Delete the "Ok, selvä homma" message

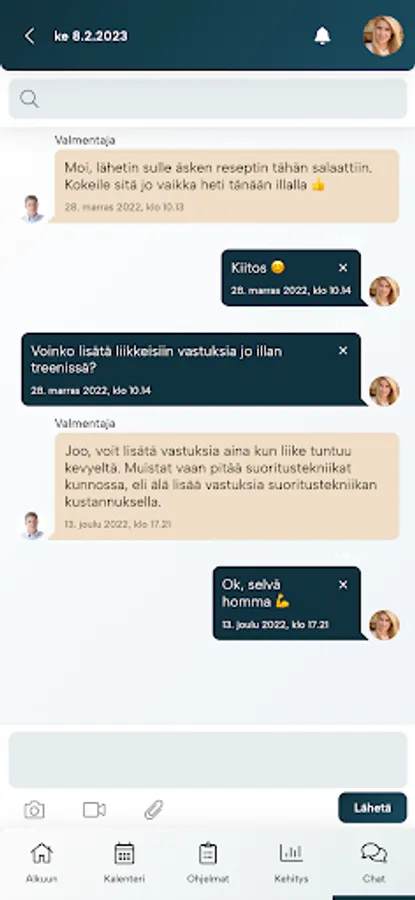tap(343, 585)
